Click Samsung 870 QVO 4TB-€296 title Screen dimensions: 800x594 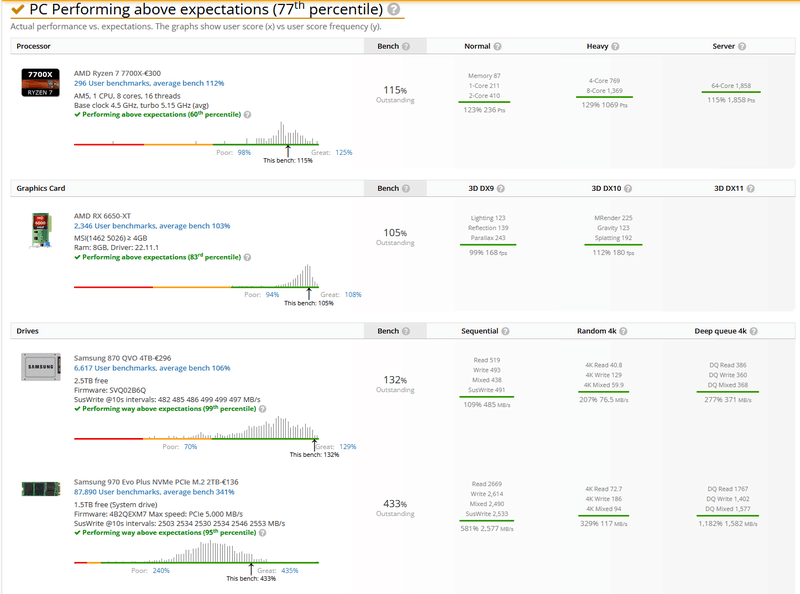click(x=122, y=358)
